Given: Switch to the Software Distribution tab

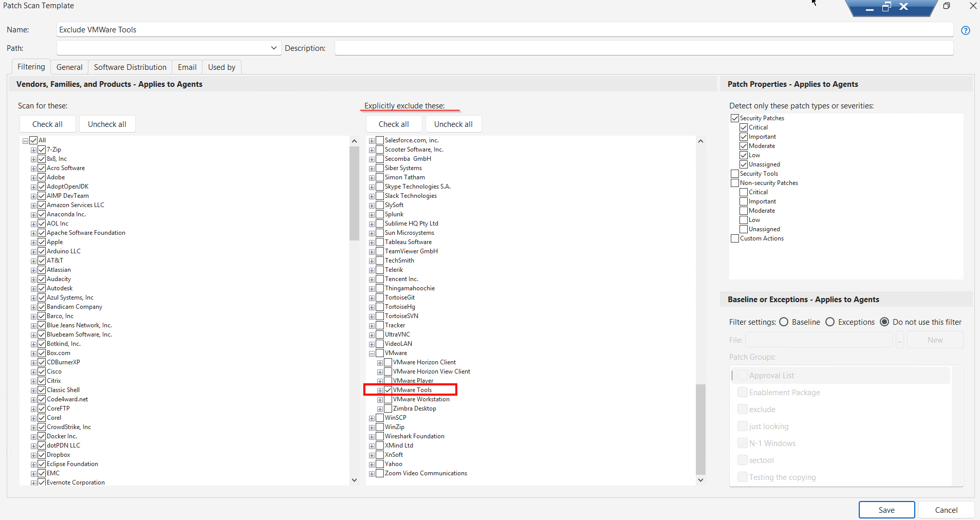Looking at the screenshot, I should pyautogui.click(x=130, y=67).
